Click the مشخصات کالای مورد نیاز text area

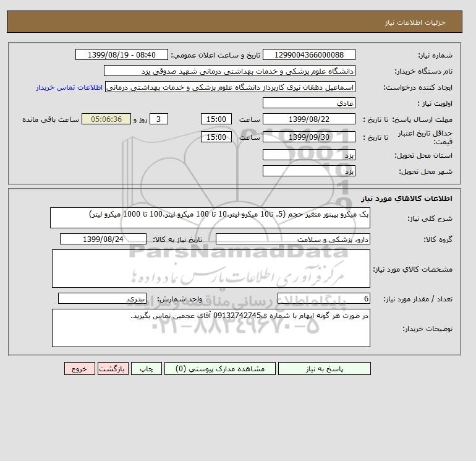click(x=211, y=269)
